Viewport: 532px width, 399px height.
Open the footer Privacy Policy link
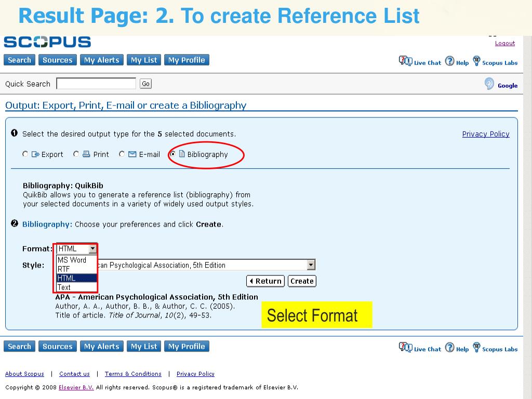click(195, 374)
